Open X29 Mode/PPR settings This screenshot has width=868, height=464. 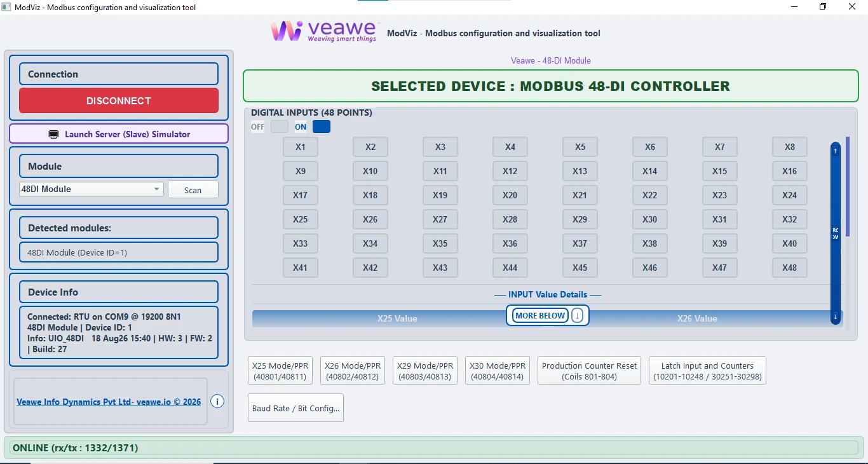(x=425, y=371)
